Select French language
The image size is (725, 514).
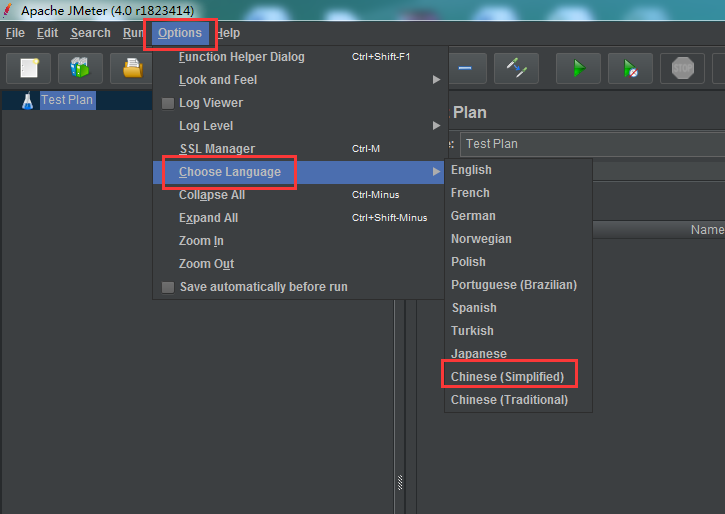coord(518,193)
